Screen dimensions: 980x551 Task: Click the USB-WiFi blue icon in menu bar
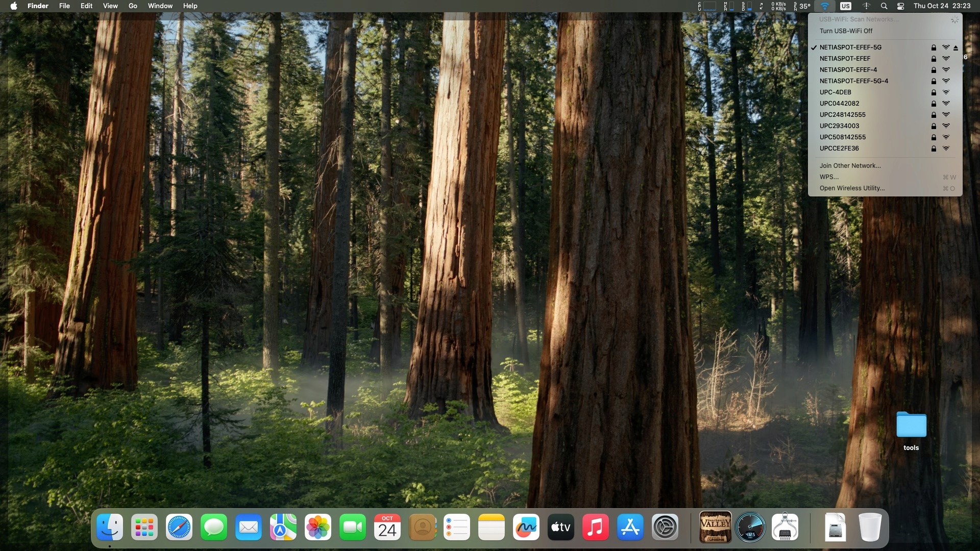(825, 6)
